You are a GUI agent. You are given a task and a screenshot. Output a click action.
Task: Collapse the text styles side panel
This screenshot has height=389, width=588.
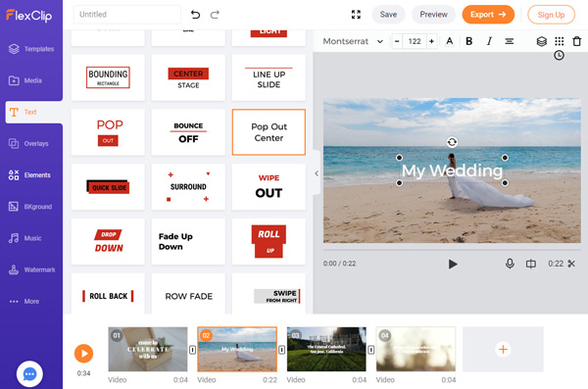[x=317, y=173]
